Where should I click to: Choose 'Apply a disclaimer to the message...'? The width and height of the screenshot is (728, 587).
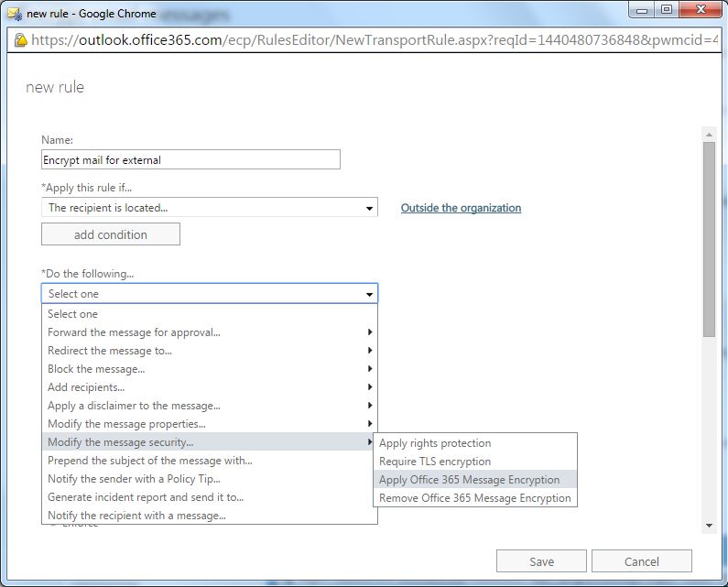pos(210,406)
